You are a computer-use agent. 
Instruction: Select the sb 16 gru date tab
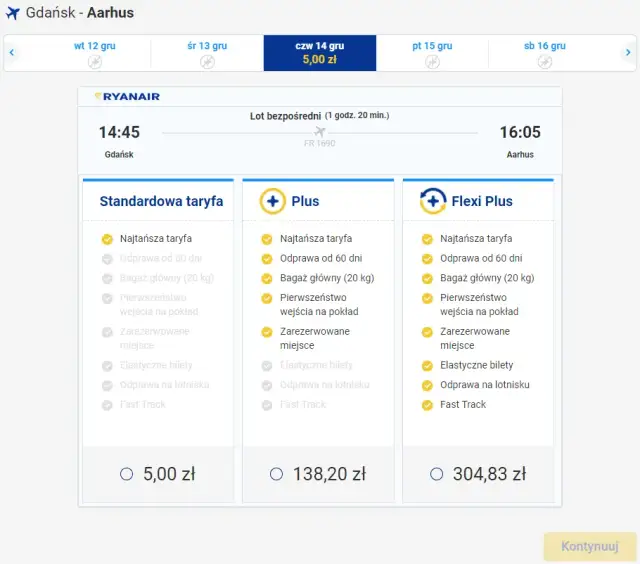click(x=545, y=53)
